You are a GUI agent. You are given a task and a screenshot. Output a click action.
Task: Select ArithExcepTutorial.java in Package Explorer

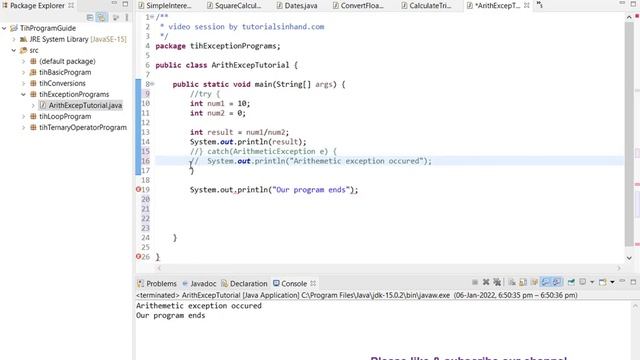tap(85, 105)
